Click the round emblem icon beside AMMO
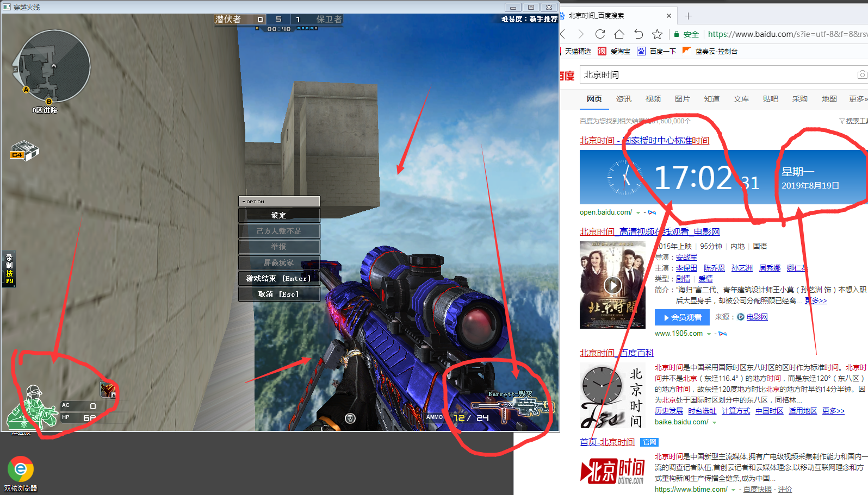 click(350, 418)
